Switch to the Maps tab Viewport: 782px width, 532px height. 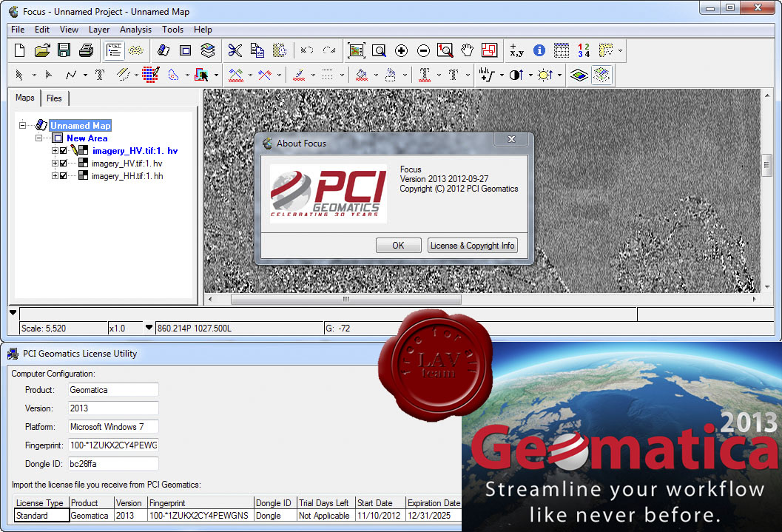pyautogui.click(x=25, y=98)
